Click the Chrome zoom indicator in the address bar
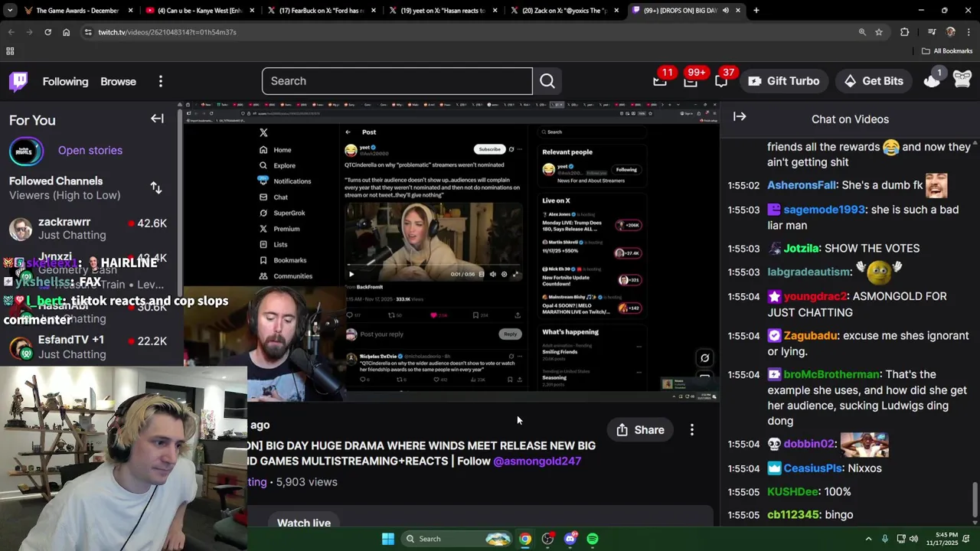This screenshot has width=980, height=551. [862, 32]
